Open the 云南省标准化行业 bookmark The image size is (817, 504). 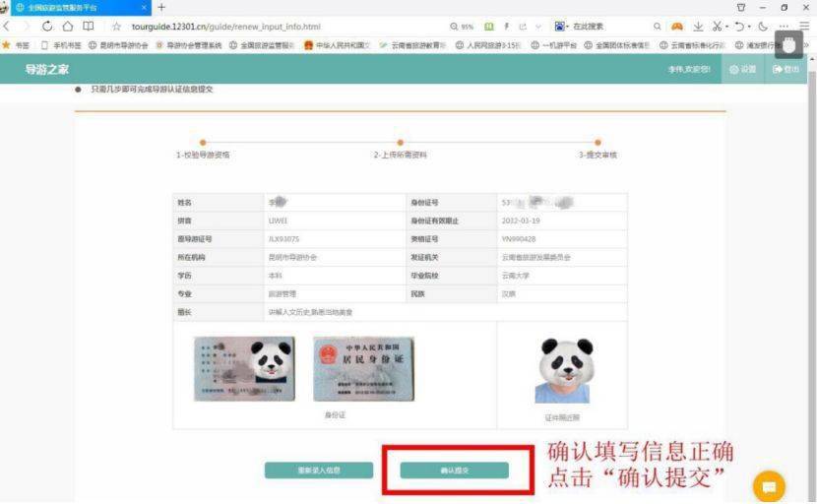[692, 45]
